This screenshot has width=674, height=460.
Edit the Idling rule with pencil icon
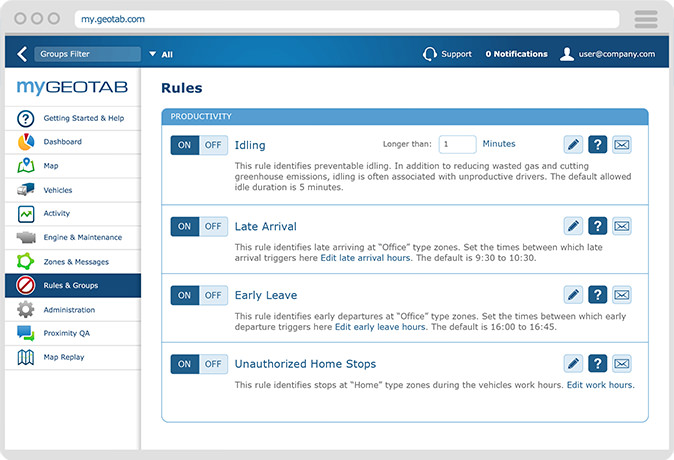point(573,144)
